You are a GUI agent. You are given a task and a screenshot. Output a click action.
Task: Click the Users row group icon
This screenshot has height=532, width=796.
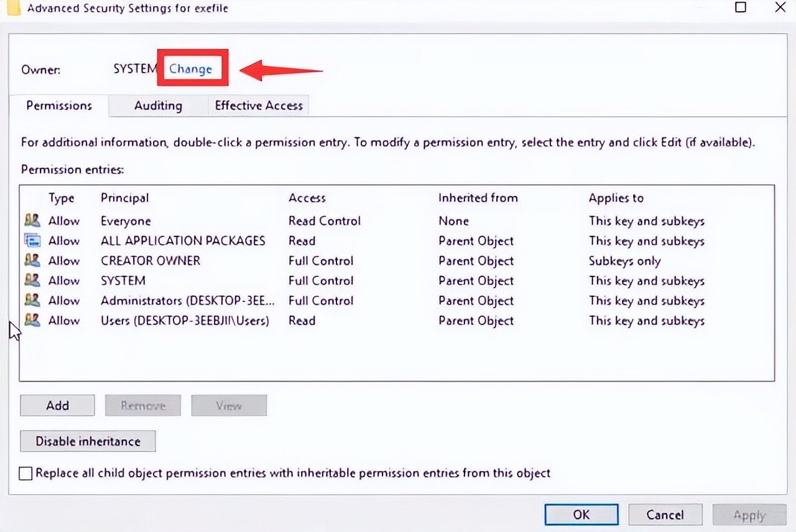pyautogui.click(x=32, y=320)
